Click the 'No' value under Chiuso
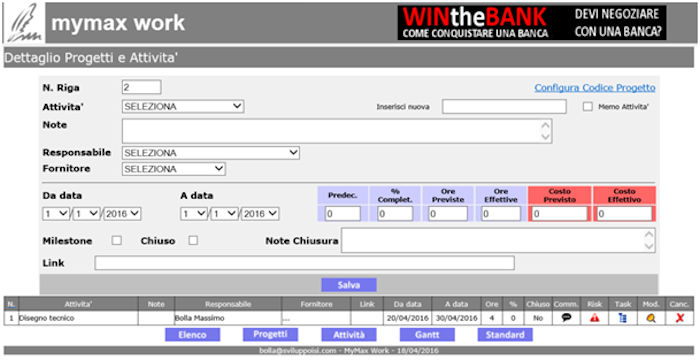Viewport: 700px width, 360px height. [538, 318]
